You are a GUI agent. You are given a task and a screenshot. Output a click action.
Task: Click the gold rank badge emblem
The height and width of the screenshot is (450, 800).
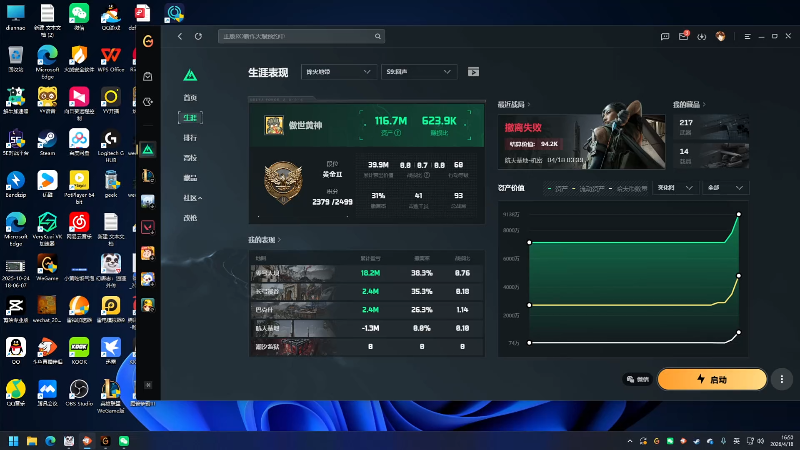[283, 183]
